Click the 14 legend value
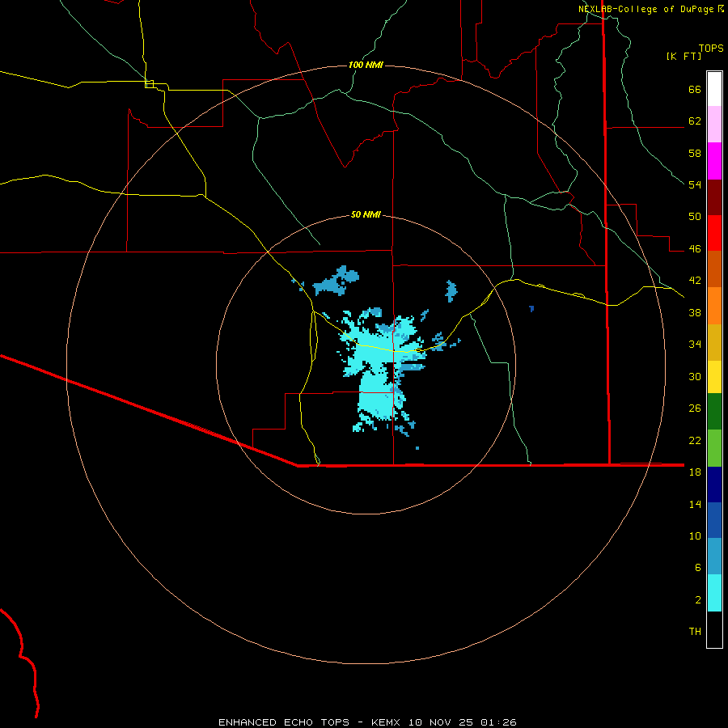The height and width of the screenshot is (728, 728). coord(695,504)
